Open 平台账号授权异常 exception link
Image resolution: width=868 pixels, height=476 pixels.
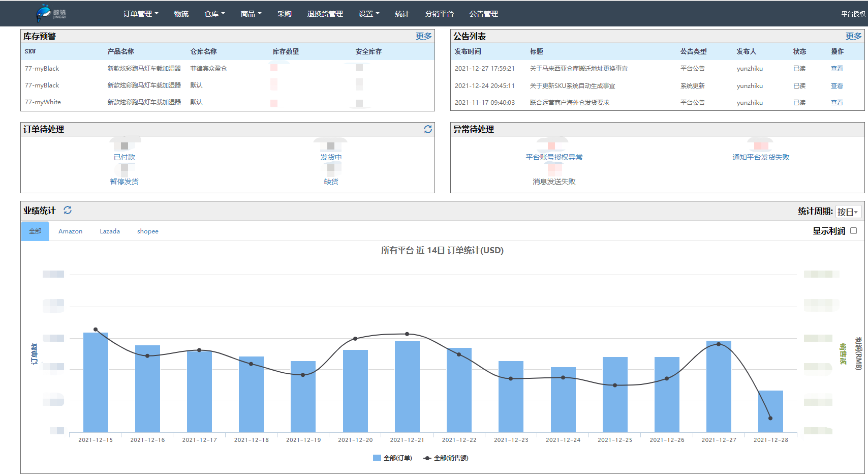pyautogui.click(x=554, y=157)
